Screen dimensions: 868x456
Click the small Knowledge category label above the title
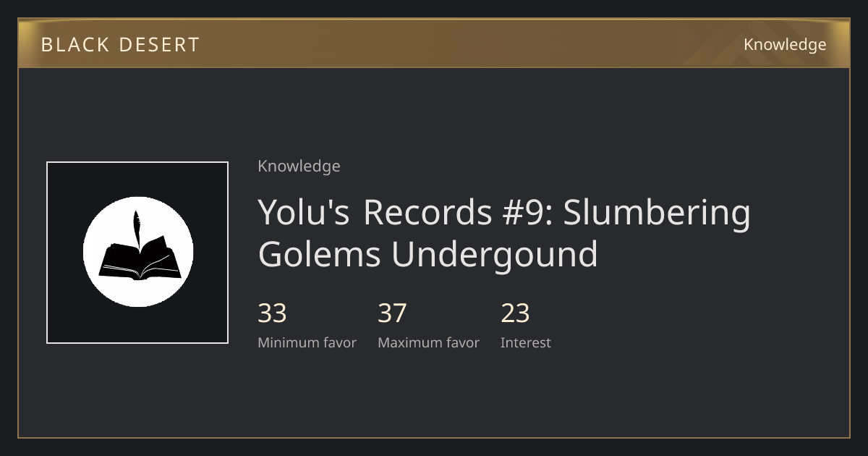click(299, 166)
